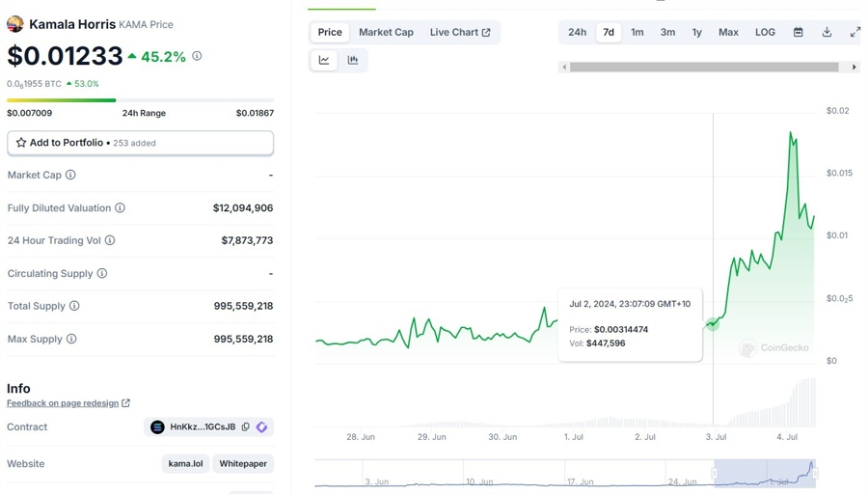868x494 pixels.
Task: Toggle LOG scale on chart
Action: pyautogui.click(x=765, y=32)
